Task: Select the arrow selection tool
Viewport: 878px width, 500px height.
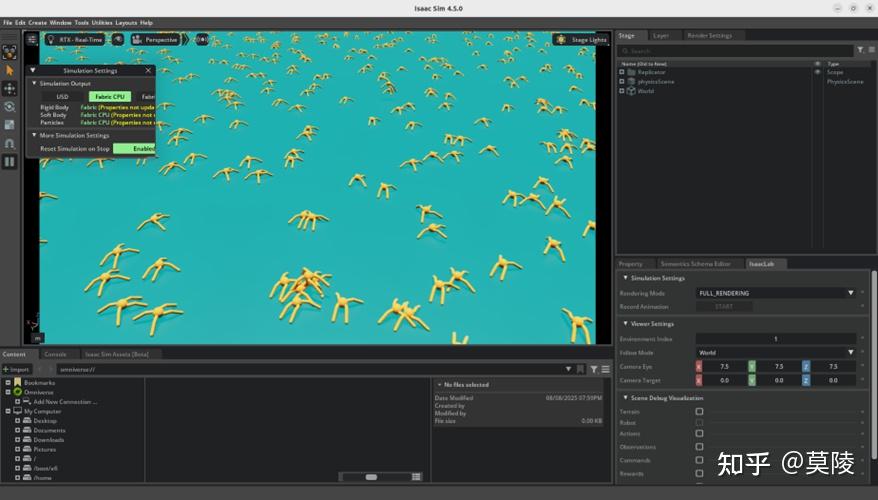Action: [10, 71]
